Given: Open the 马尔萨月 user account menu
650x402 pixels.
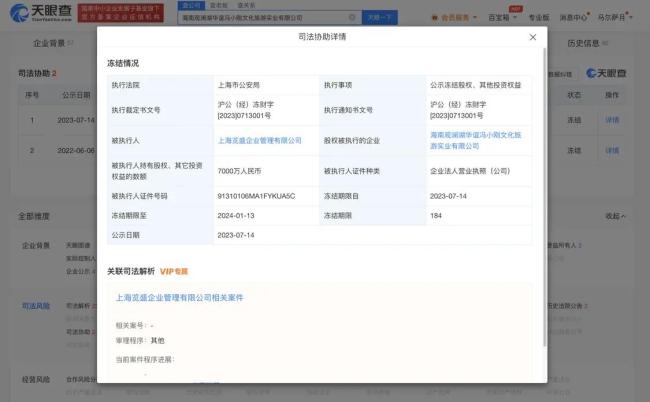Looking at the screenshot, I should [x=615, y=17].
